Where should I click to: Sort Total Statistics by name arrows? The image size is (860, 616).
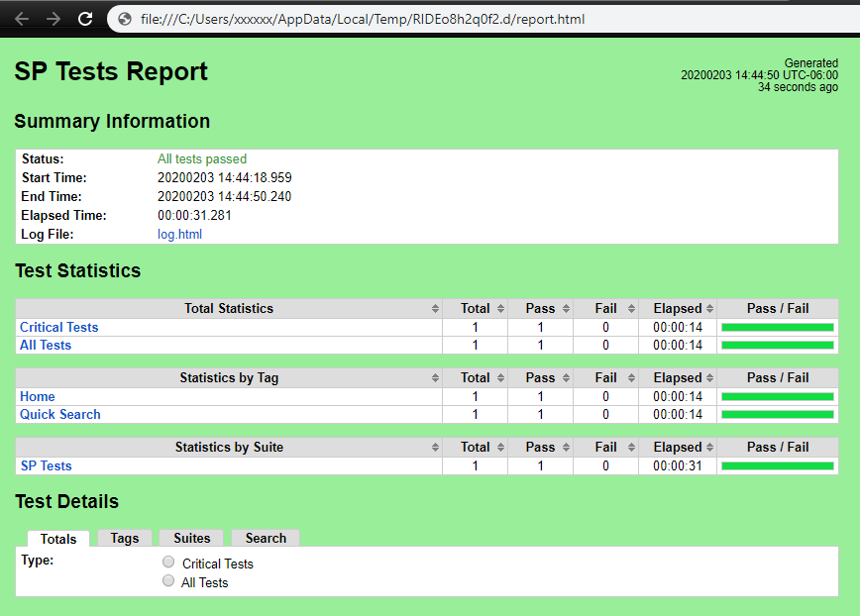click(x=435, y=309)
